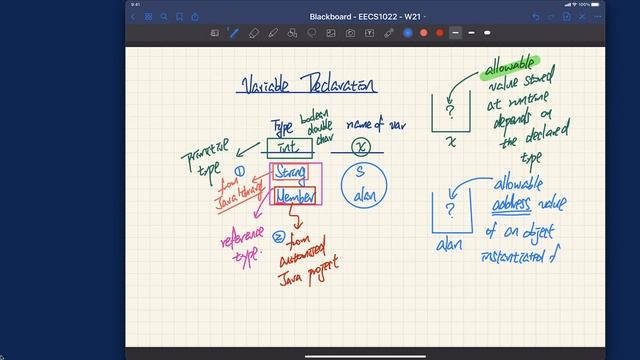Open the share/export icon
This screenshot has width=640, height=360.
click(x=195, y=17)
